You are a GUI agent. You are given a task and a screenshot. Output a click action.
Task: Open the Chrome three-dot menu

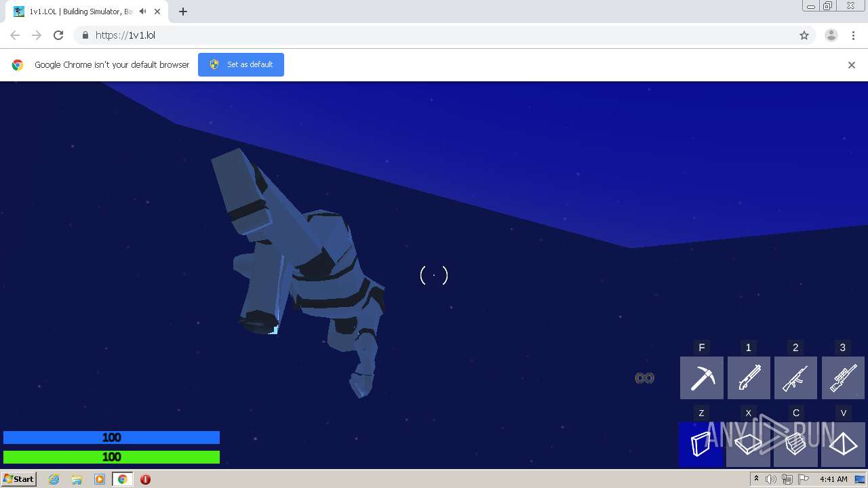(853, 35)
